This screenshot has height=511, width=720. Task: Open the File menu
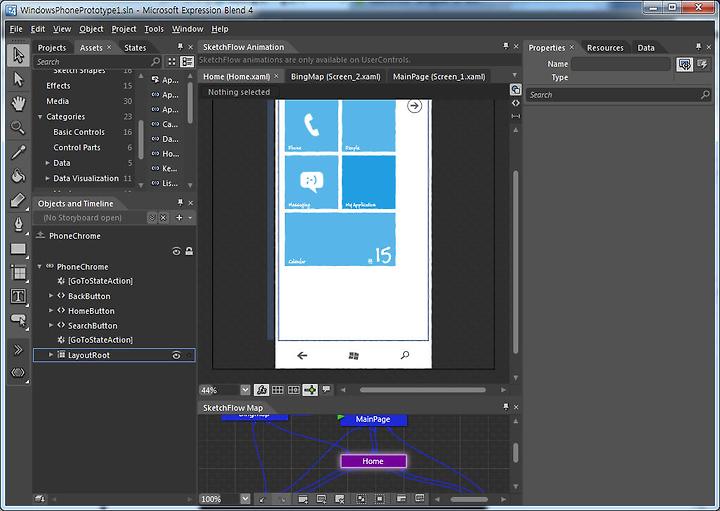point(16,29)
